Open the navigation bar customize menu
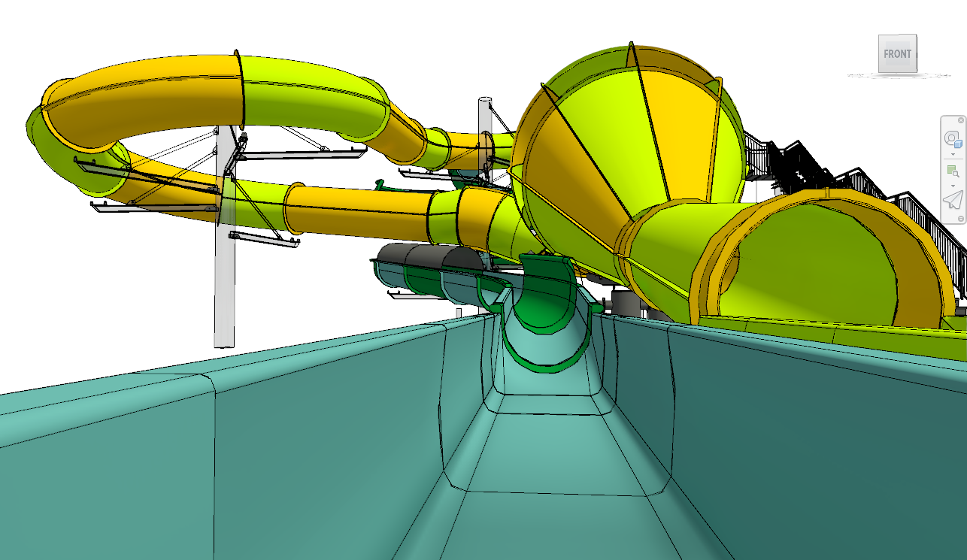The height and width of the screenshot is (560, 967). click(x=961, y=218)
